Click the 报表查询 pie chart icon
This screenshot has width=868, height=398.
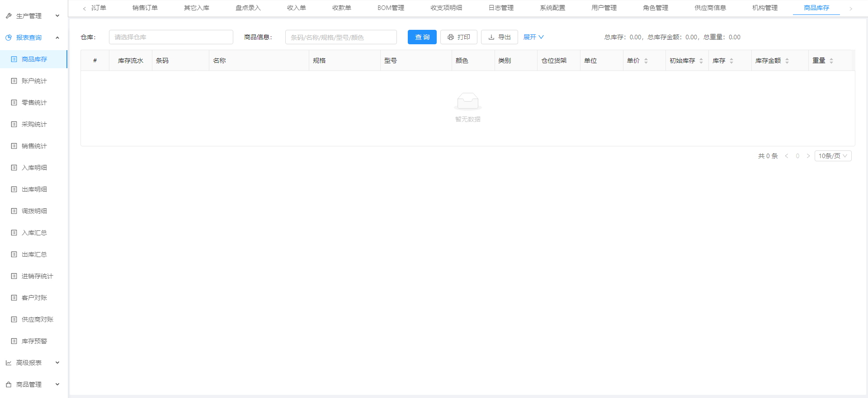click(x=9, y=37)
